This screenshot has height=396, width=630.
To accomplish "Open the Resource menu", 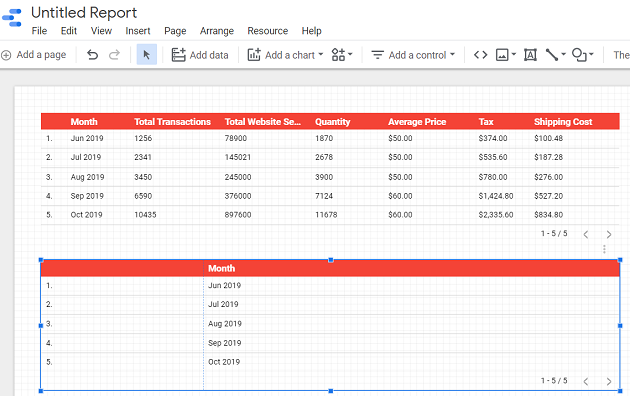I will click(268, 31).
